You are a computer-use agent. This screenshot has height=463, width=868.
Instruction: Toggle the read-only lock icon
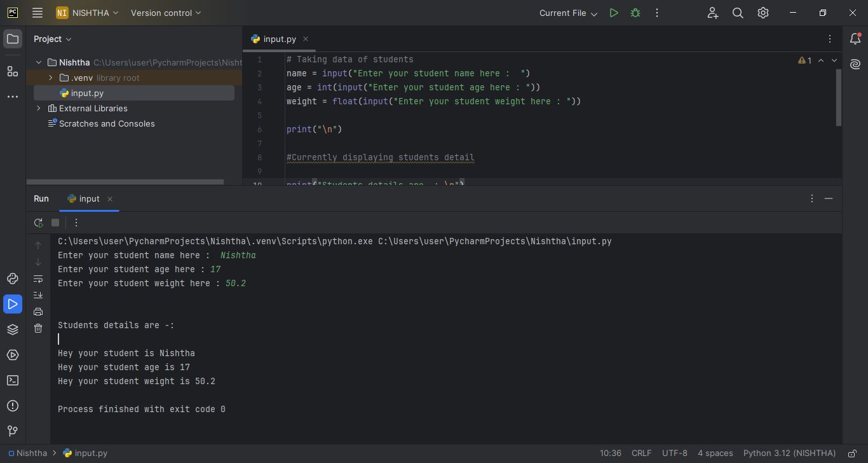point(853,453)
